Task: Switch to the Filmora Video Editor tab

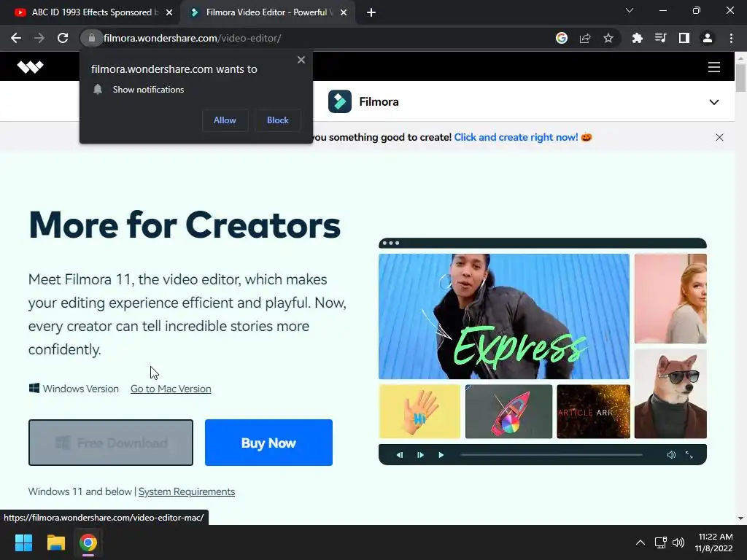Action: (x=267, y=12)
